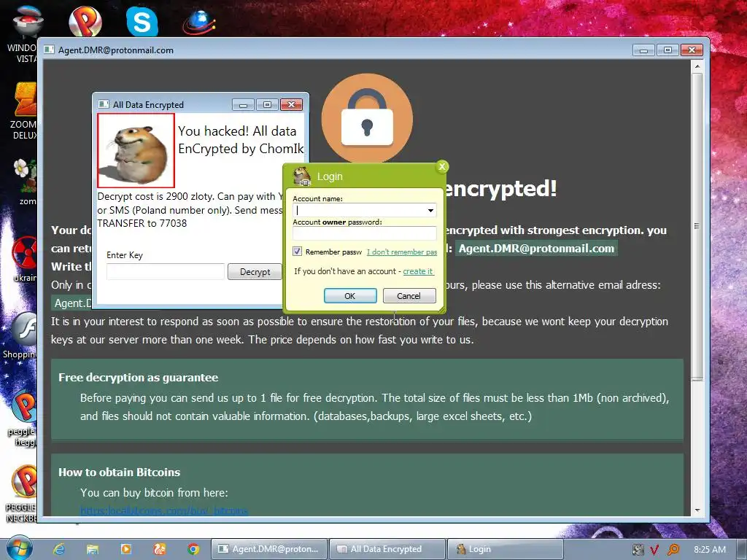Screen dimensions: 747x560
Task: Confirm login with OK button
Action: pyautogui.click(x=350, y=296)
